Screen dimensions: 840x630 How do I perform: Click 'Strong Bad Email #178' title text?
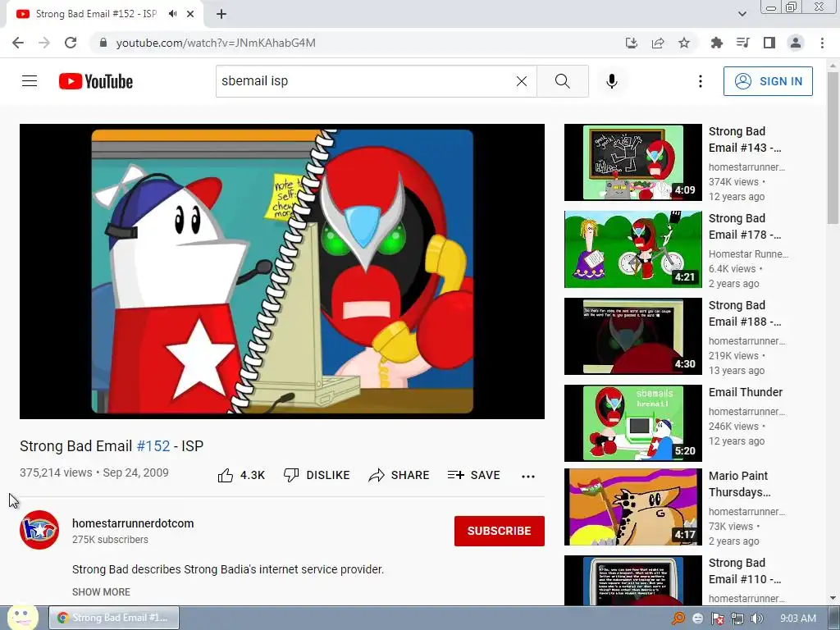tap(745, 226)
